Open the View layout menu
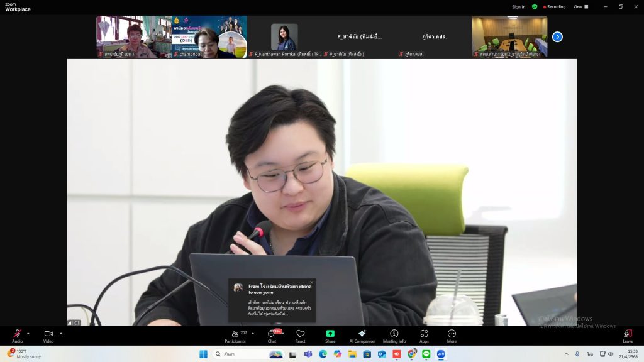 pyautogui.click(x=580, y=6)
